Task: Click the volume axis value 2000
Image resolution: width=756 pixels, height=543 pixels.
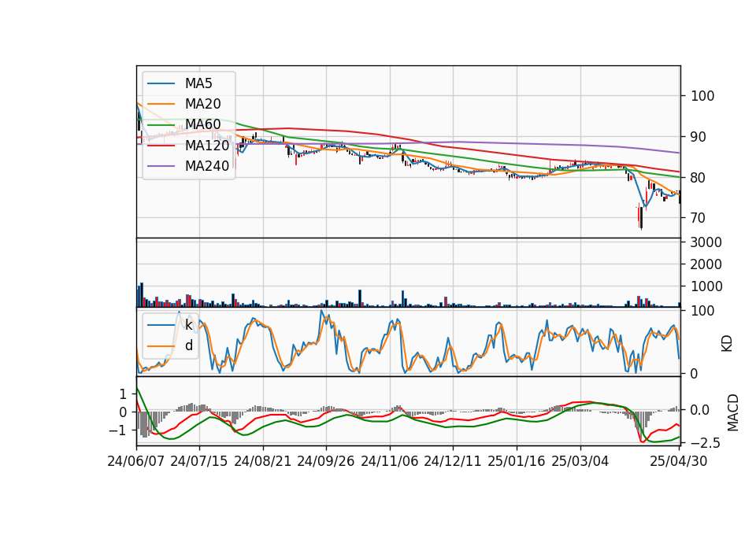Action: (x=706, y=264)
